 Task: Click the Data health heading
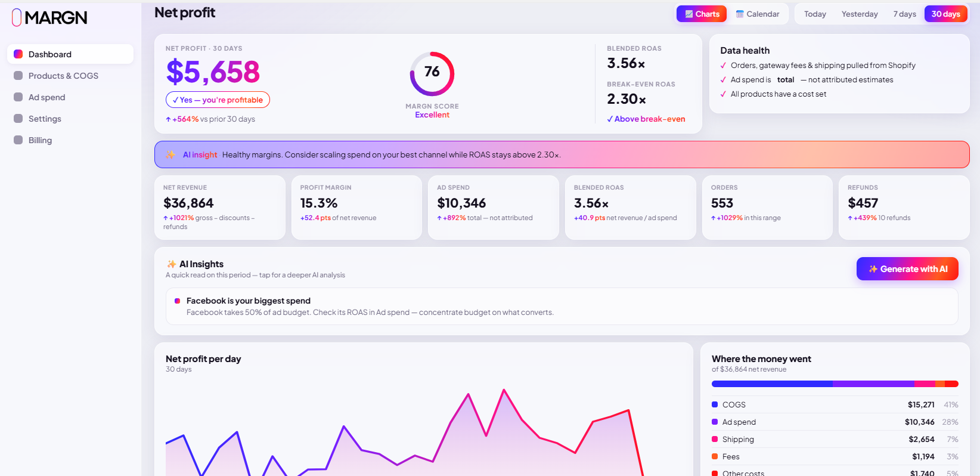(x=745, y=51)
